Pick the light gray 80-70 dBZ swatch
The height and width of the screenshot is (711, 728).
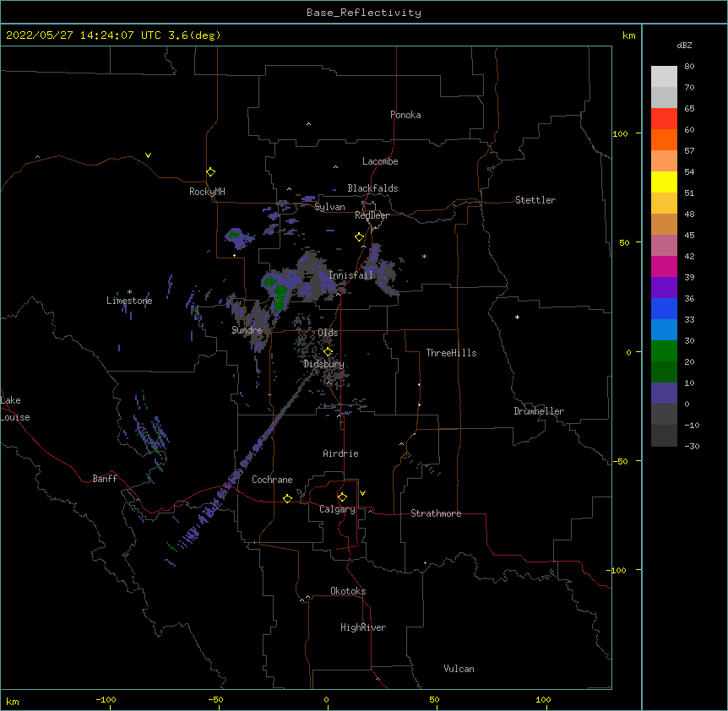(x=664, y=77)
